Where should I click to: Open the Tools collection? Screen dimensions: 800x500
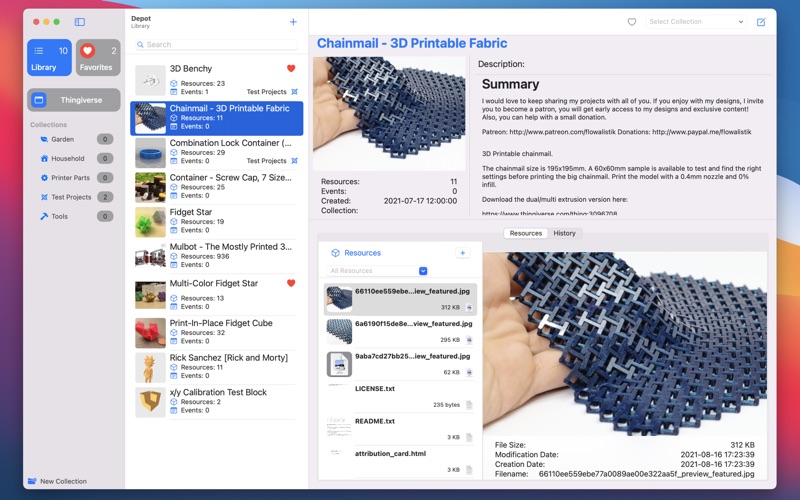coord(76,216)
